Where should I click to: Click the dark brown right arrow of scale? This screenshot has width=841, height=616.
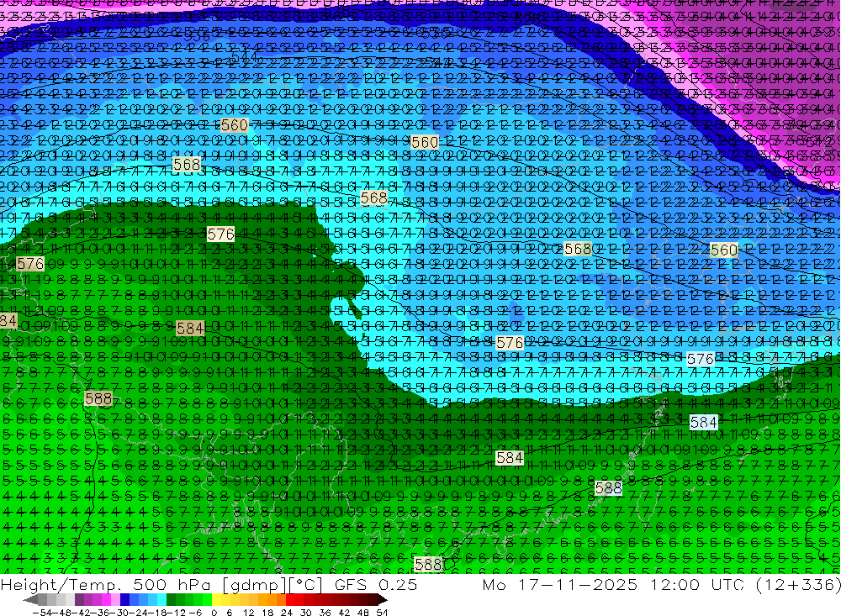coord(383,600)
